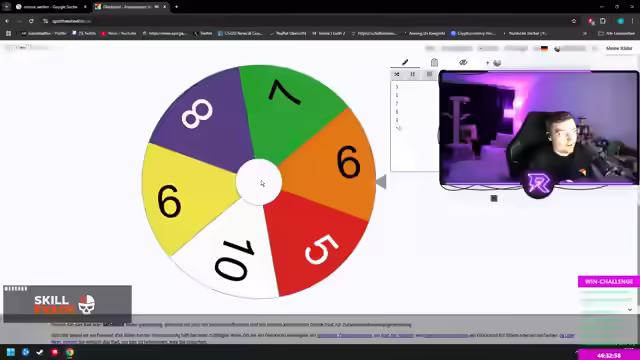
Task: Open the clipboard results tab
Action: pos(434,62)
